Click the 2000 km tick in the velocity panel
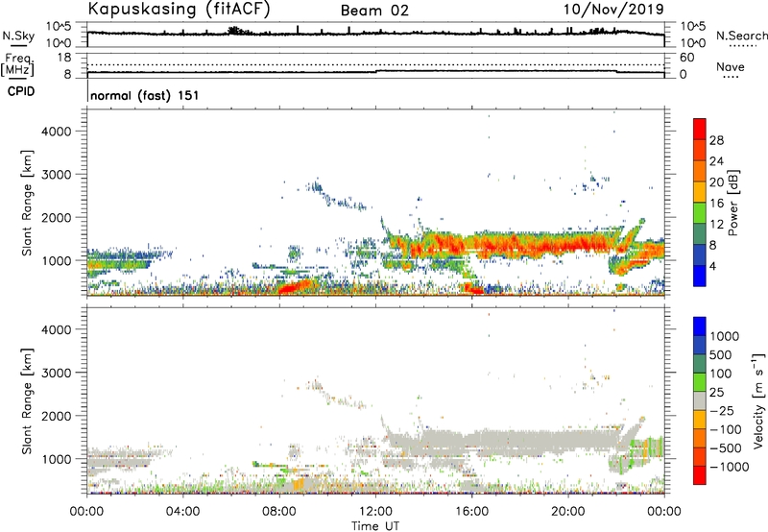This screenshot has height=532, width=768. click(x=57, y=416)
